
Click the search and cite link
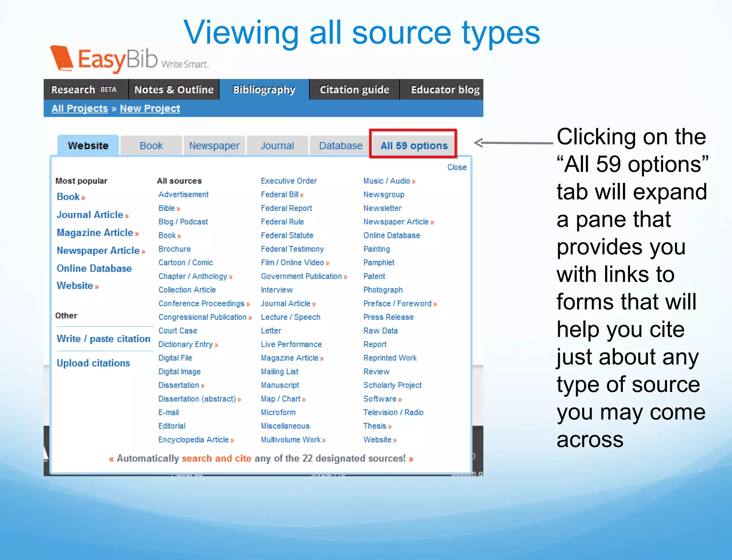coord(216,458)
